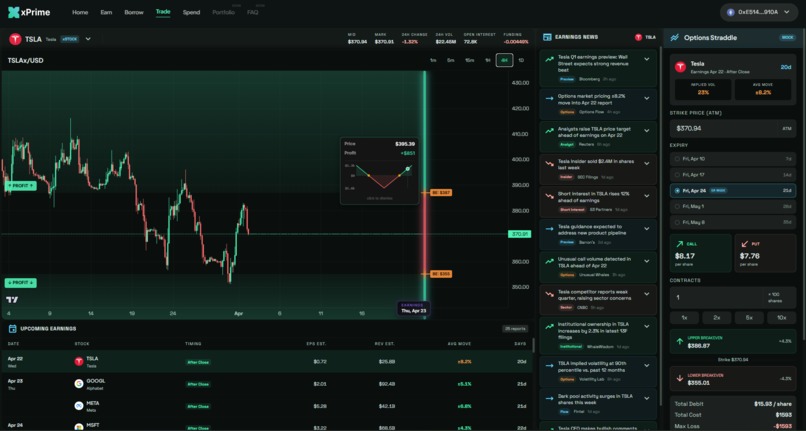
Task: Click the Google icon in the GOOGL row
Action: 79,384
